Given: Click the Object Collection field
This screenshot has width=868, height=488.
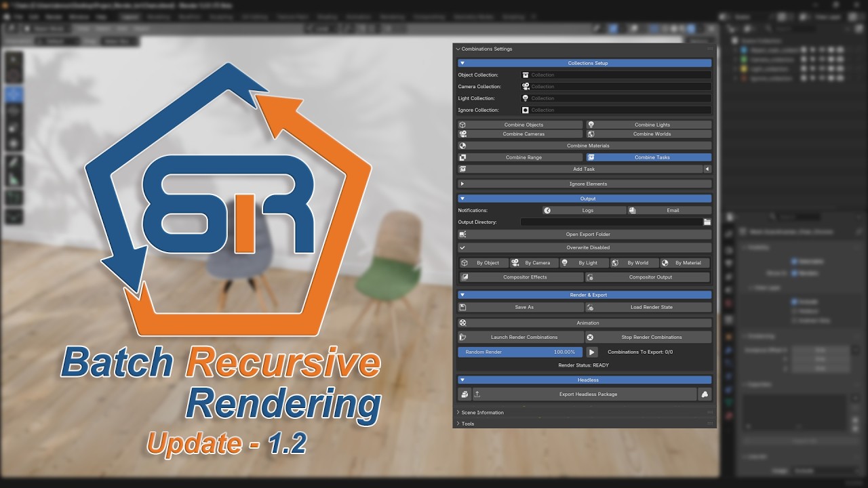Looking at the screenshot, I should (616, 75).
